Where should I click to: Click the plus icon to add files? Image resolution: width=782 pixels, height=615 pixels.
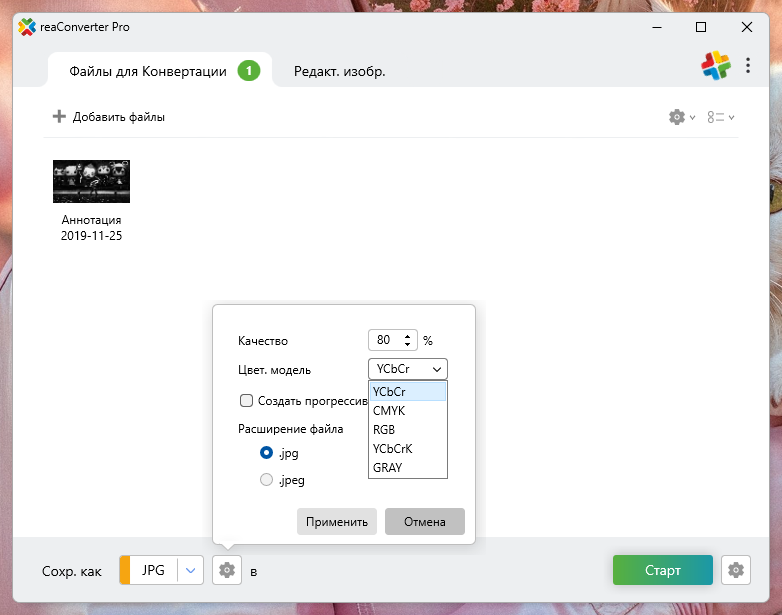pyautogui.click(x=59, y=117)
